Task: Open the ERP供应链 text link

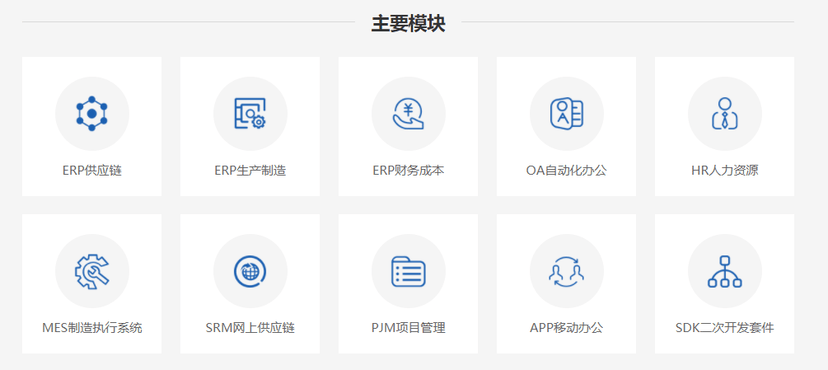Action: 92,171
